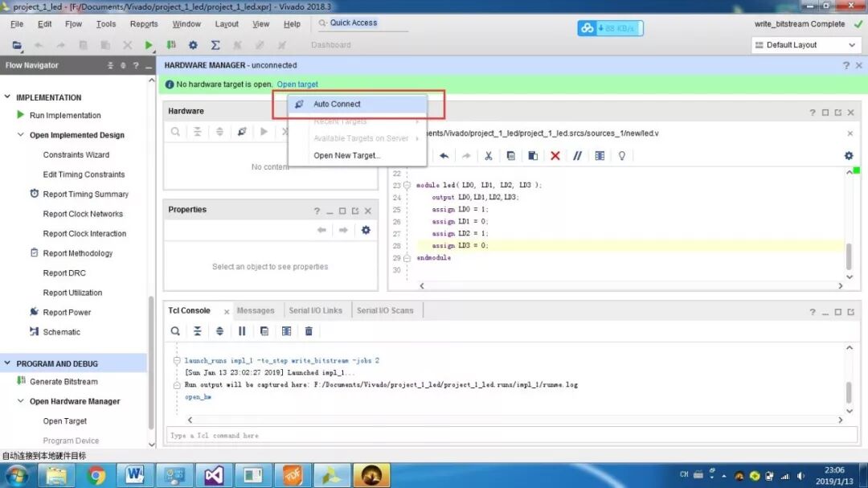
Task: Collapse PROGRAM AND DEBUG section
Action: 7,363
